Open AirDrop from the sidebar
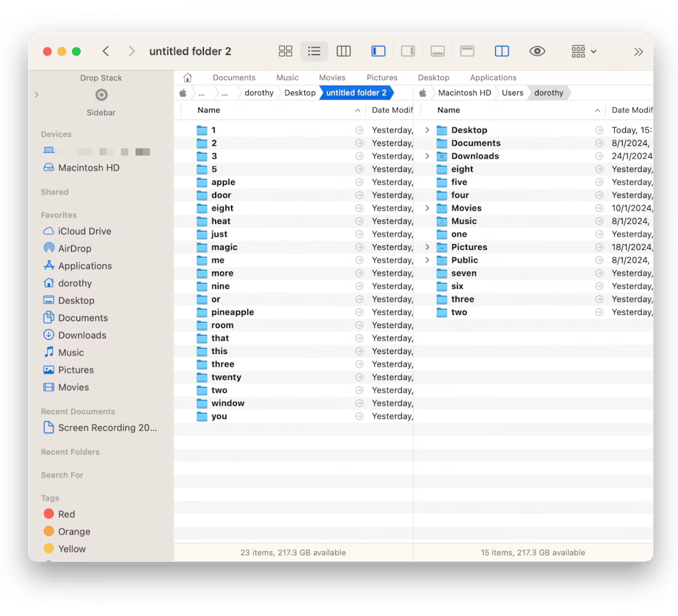The image size is (678, 616). coord(74,248)
